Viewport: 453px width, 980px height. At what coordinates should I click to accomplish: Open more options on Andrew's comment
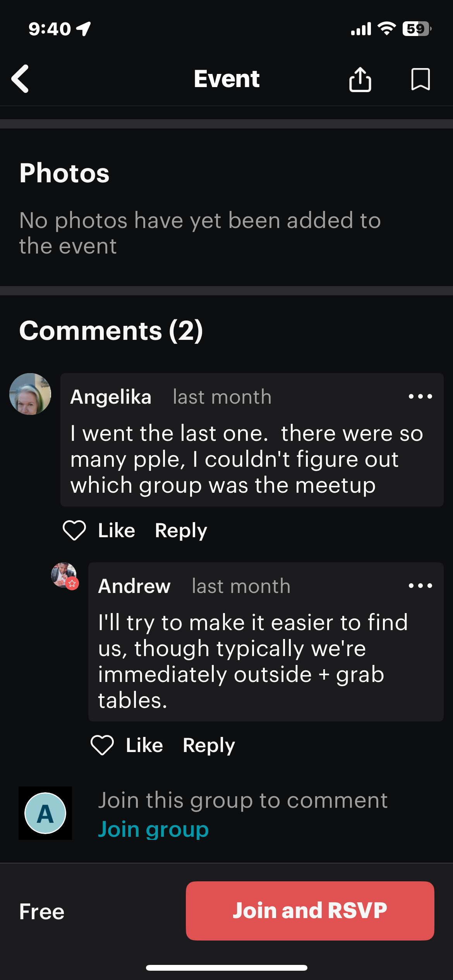pos(420,586)
